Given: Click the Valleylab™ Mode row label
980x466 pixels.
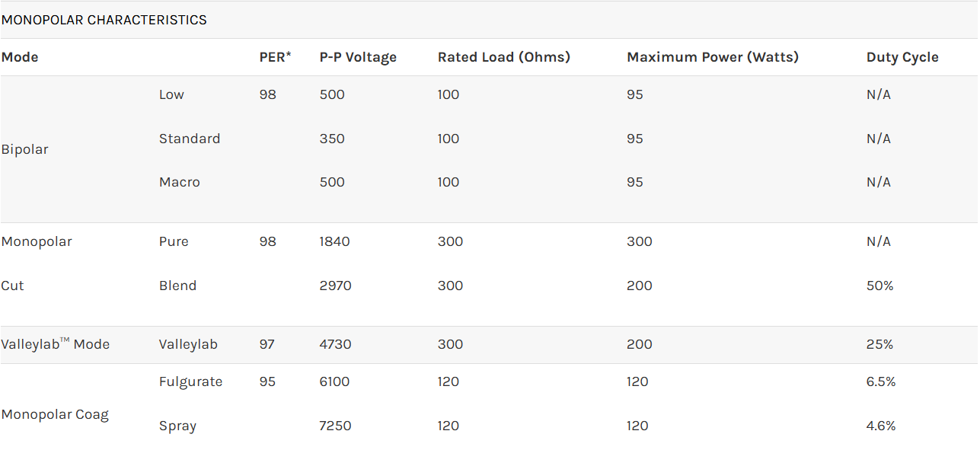Looking at the screenshot, I should 56,344.
